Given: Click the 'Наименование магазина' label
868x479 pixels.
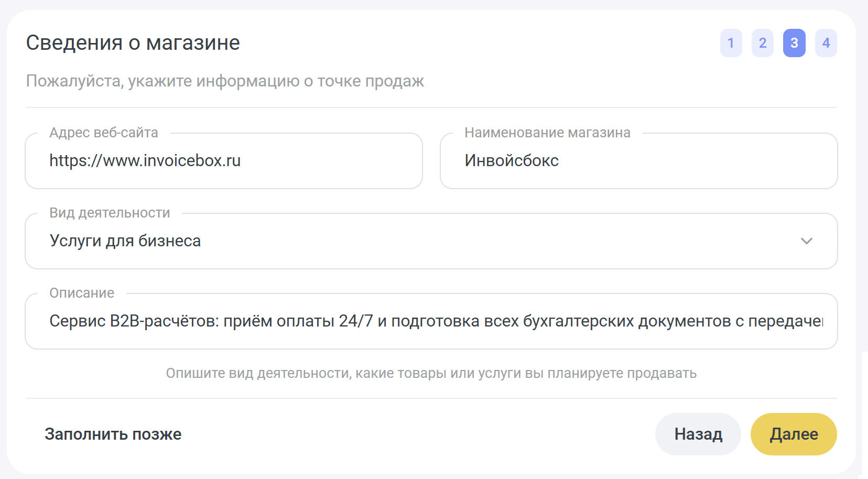Looking at the screenshot, I should 547,133.
